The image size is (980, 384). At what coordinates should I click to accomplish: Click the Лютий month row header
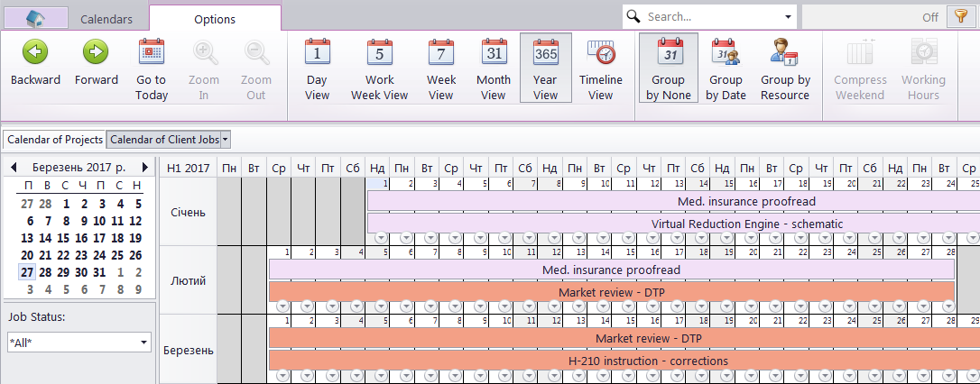point(188,280)
